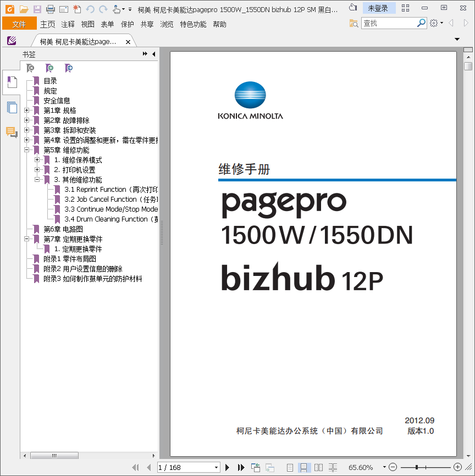
Task: Expand the 第2章 故障排除 bookmark
Action: coord(27,120)
